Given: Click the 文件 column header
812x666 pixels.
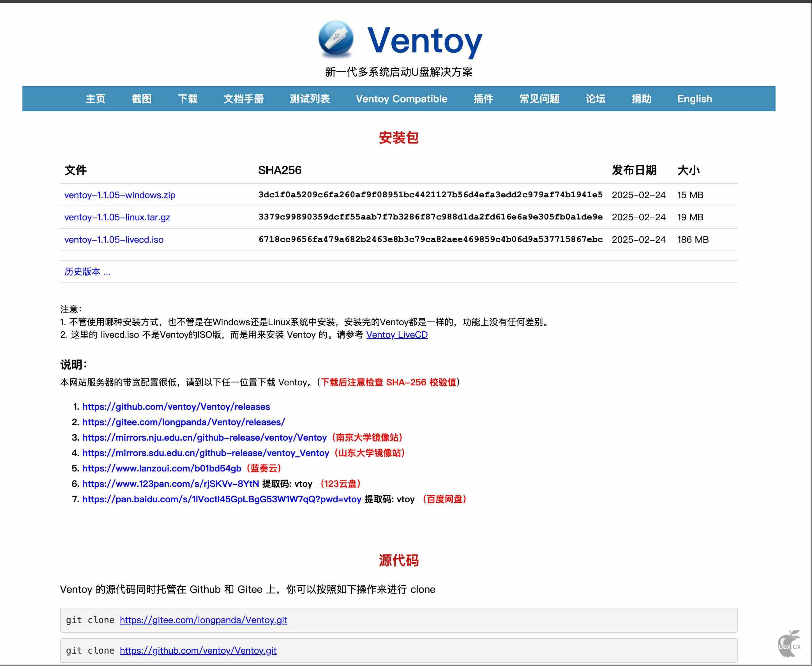Looking at the screenshot, I should point(76,170).
